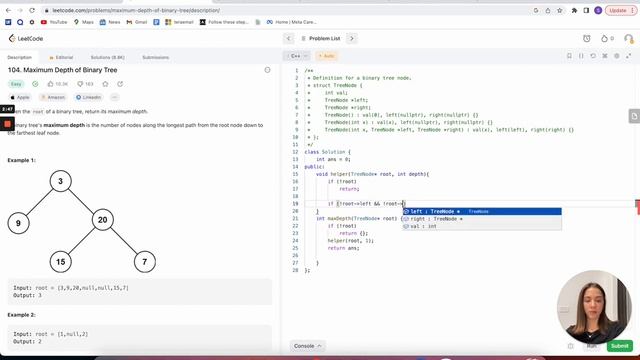Open the YouTube bookmark
This screenshot has height=360, width=640.
click(x=54, y=22)
